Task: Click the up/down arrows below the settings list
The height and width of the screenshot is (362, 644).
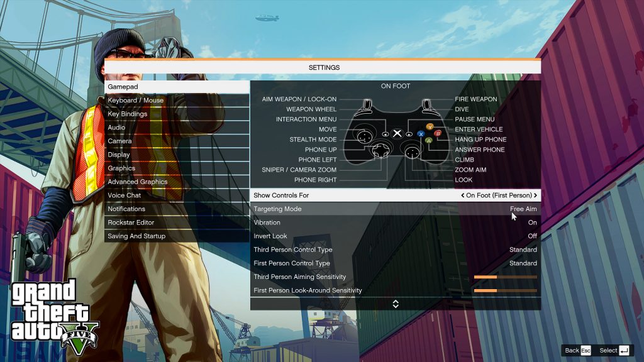Action: (396, 304)
